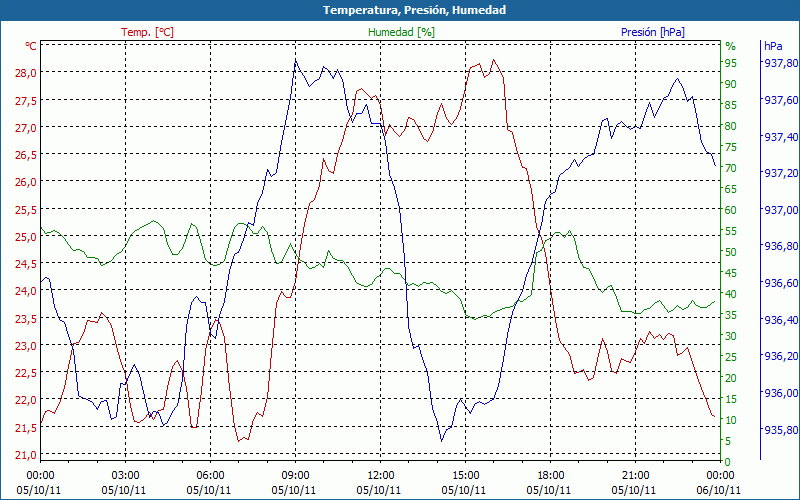Viewport: 800px width, 500px height.
Task: Click the '00:00' label above 06/10/11
Action: click(x=720, y=476)
